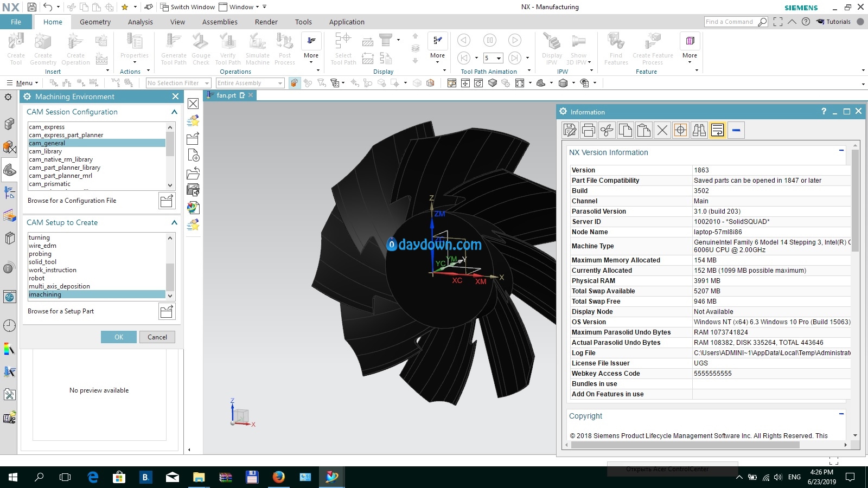868x488 pixels.
Task: Click the Gouge Check icon
Action: tap(201, 49)
